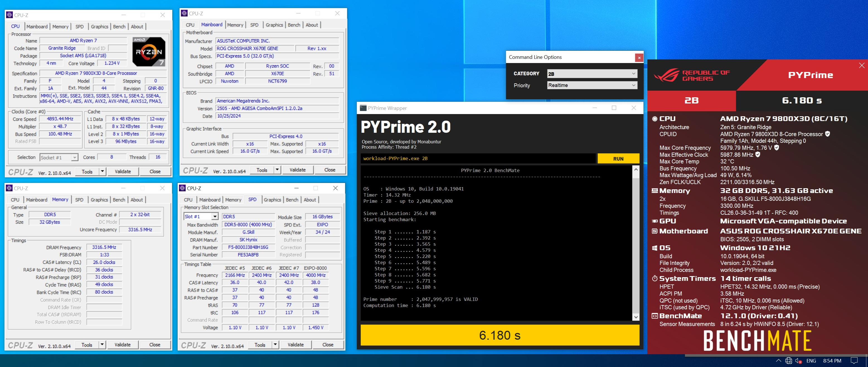This screenshot has width=868, height=367.
Task: Open the Socket #1 selection dropdown
Action: click(59, 157)
